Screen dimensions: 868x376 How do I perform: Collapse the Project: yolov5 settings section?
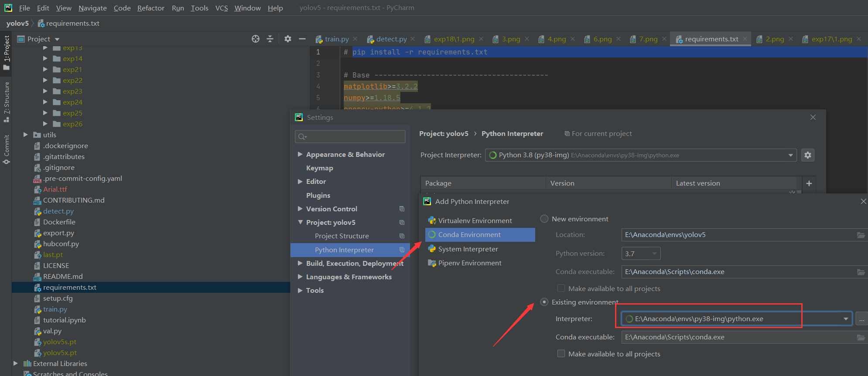pos(300,222)
